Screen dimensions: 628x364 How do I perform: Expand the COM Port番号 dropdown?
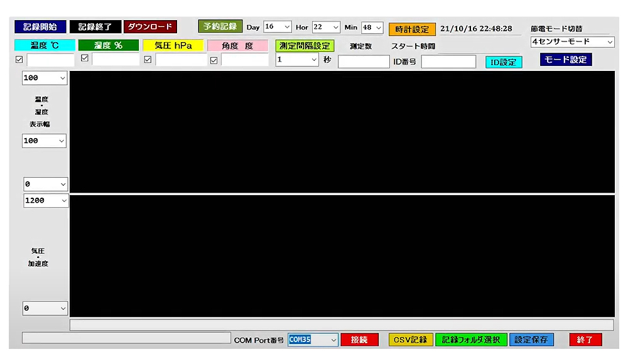click(x=313, y=340)
